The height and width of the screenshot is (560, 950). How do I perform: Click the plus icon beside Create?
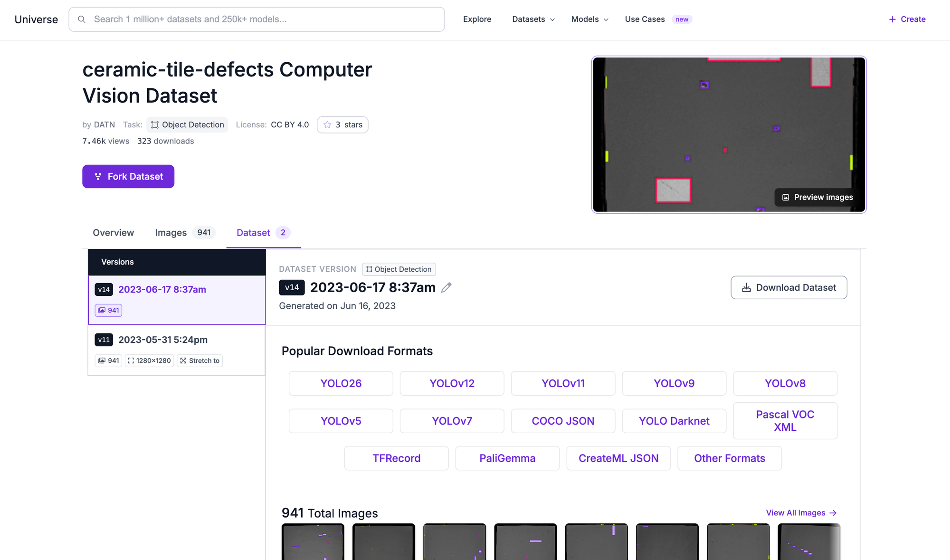point(892,19)
